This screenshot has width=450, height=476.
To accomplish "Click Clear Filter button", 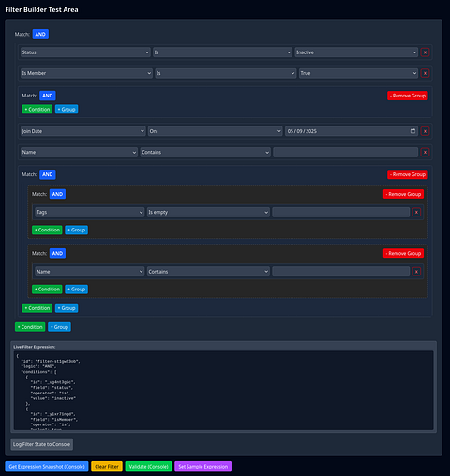I will click(x=107, y=467).
